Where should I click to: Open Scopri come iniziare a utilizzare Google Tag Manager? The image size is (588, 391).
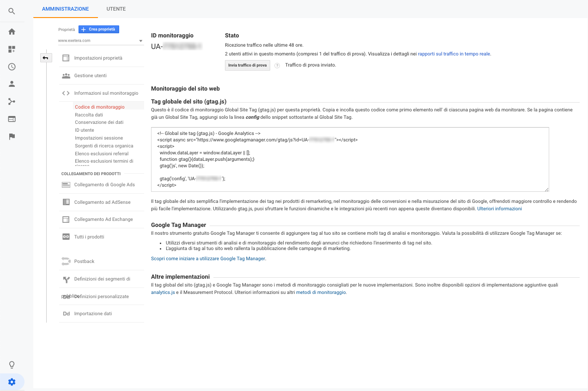(208, 259)
